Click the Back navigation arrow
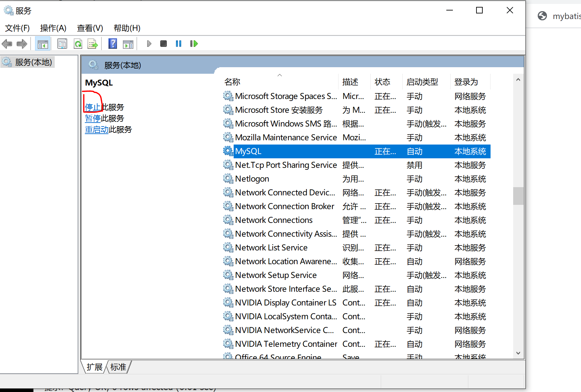 7,44
